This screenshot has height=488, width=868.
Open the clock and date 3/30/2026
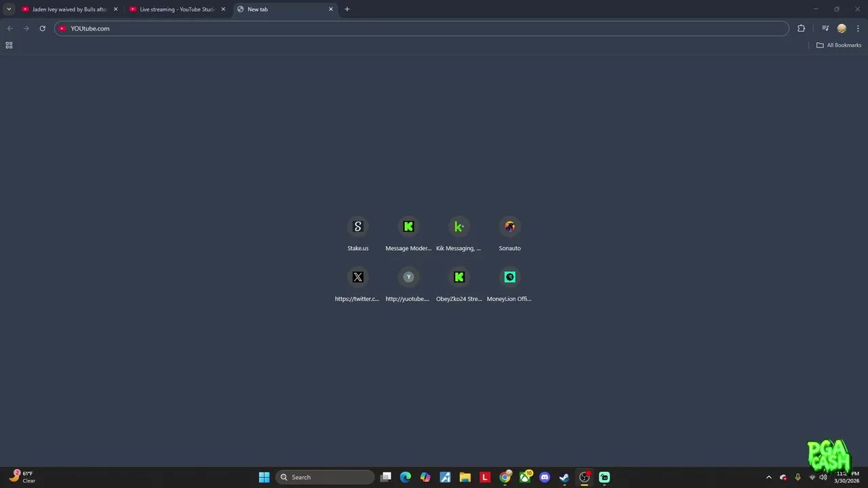[847, 477]
